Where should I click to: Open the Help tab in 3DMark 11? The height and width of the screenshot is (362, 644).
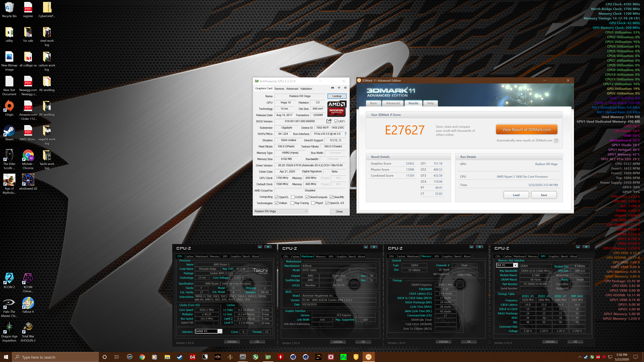click(431, 103)
